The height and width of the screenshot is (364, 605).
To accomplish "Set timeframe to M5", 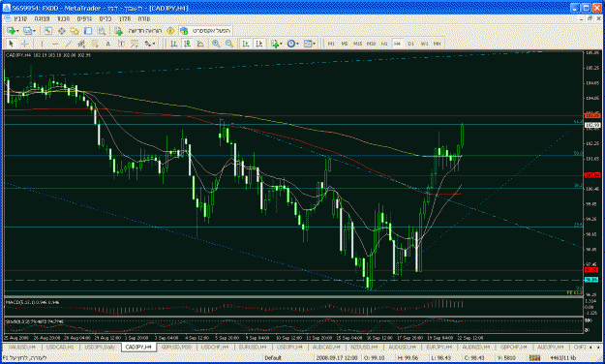I will click(345, 44).
